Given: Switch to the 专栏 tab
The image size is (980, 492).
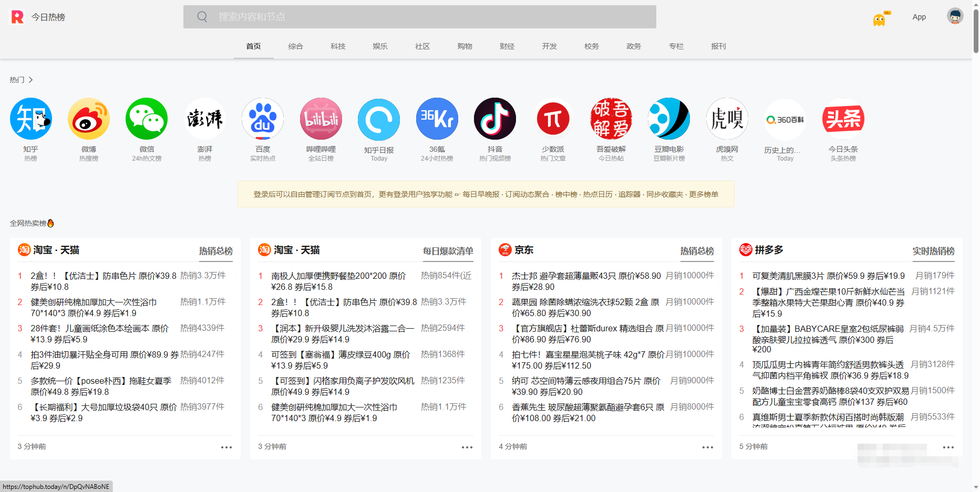Looking at the screenshot, I should 676,46.
